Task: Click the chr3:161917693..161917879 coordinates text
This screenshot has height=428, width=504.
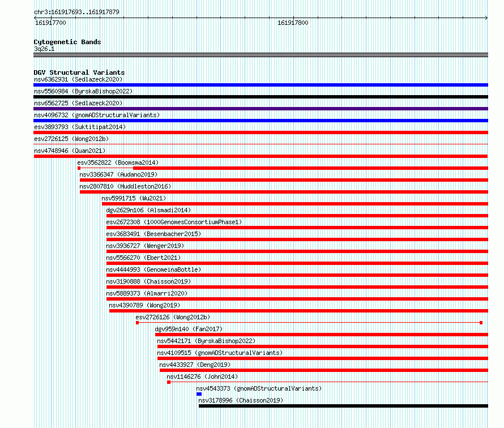Action: 76,12
